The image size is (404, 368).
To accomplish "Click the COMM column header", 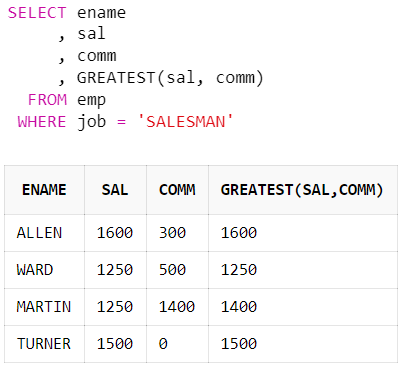I will coord(177,190).
